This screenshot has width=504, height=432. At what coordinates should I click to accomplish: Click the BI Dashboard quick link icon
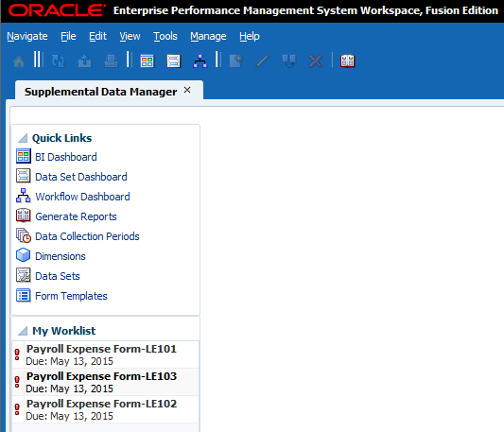[24, 157]
